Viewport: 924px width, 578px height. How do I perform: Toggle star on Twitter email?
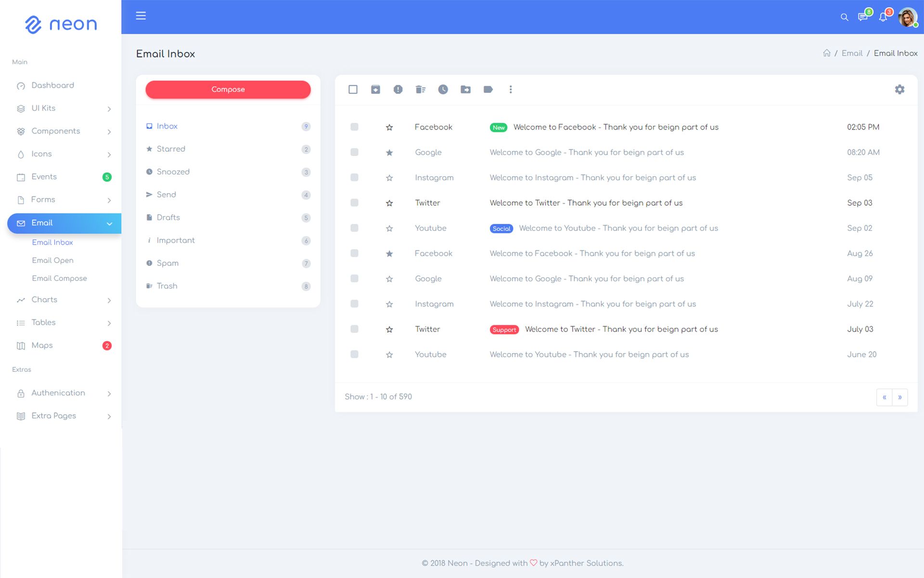[x=388, y=202]
